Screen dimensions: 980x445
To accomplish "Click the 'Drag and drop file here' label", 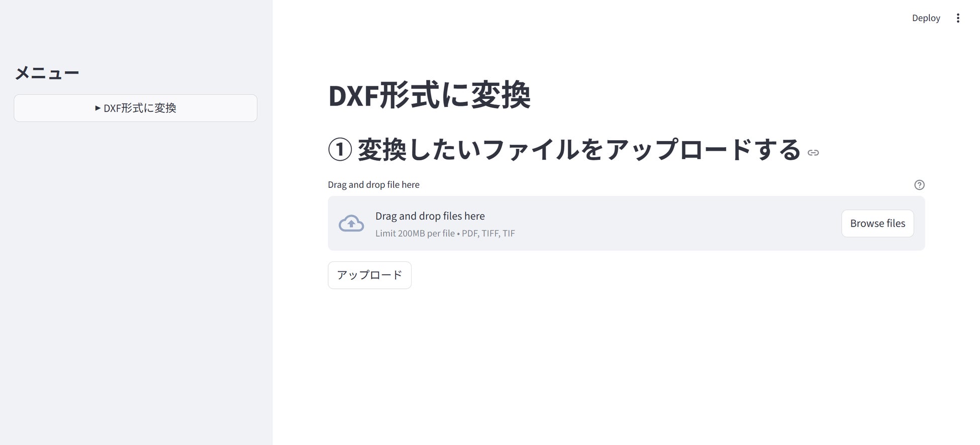I will (373, 185).
